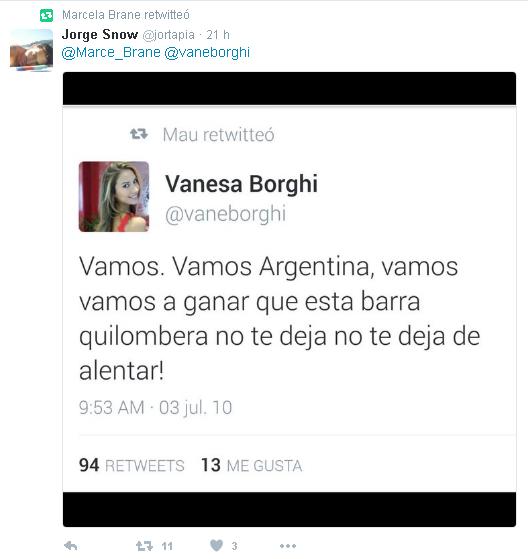Open the Jorge Snow profile name

coord(100,35)
